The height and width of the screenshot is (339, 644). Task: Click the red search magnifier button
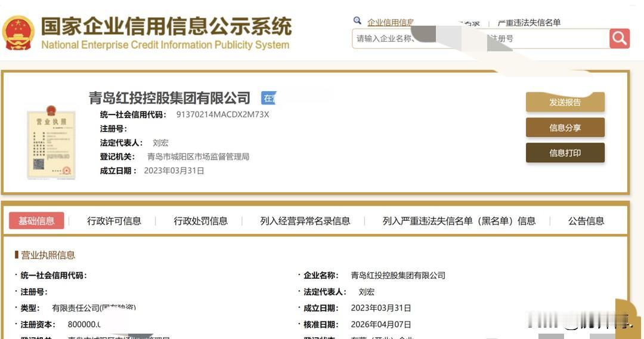point(620,39)
